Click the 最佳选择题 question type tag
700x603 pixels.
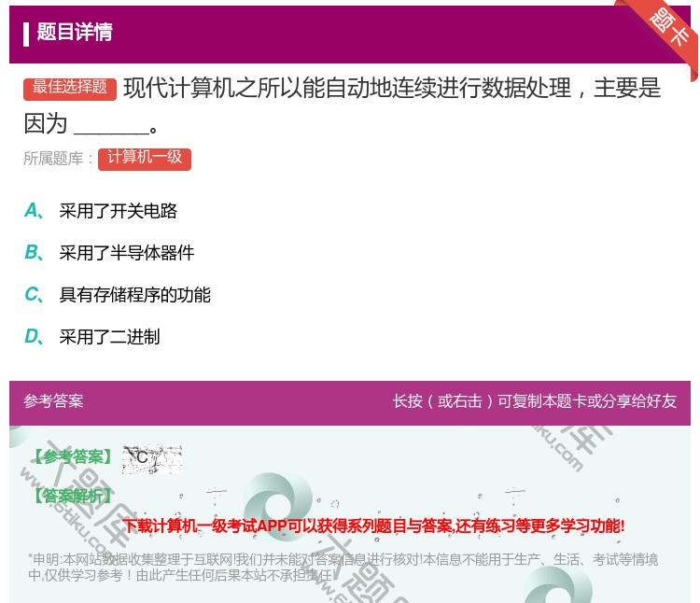(x=70, y=89)
